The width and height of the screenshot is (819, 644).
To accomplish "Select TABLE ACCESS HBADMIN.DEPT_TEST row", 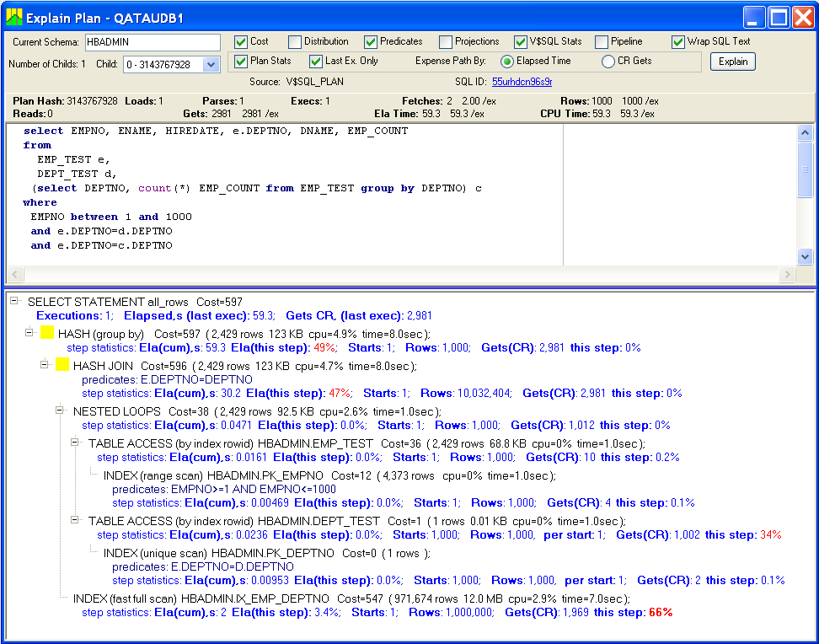I will 356,521.
